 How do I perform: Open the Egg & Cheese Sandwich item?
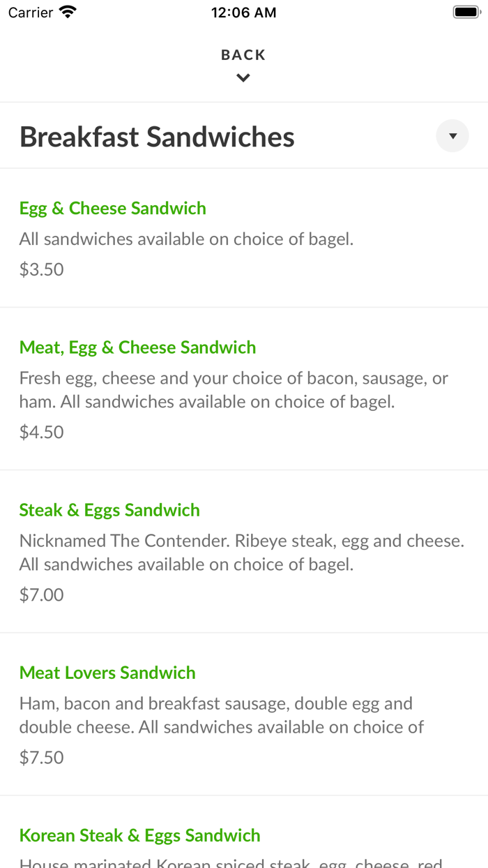tap(112, 208)
